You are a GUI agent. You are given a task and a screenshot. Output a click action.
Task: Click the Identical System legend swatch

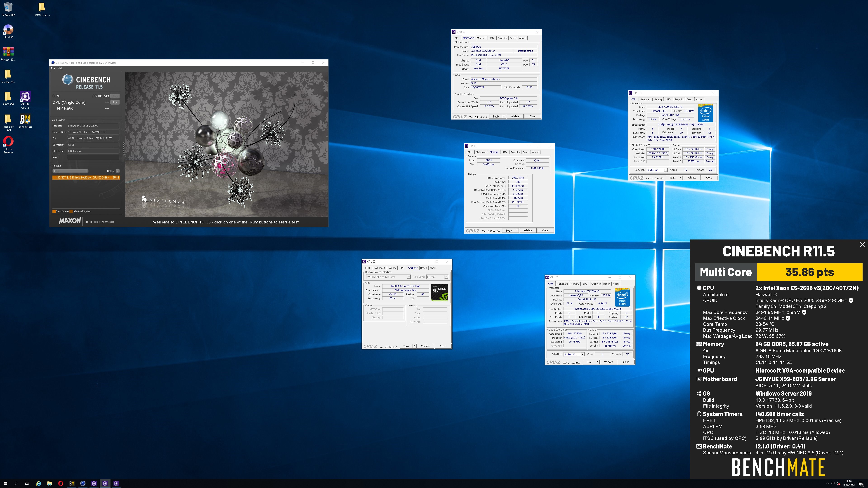[71, 211]
